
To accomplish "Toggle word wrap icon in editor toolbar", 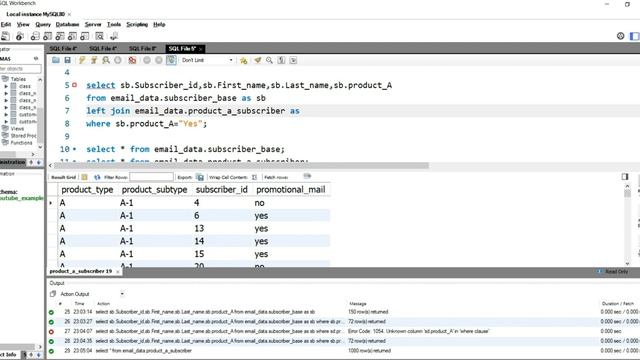I will click(x=293, y=60).
